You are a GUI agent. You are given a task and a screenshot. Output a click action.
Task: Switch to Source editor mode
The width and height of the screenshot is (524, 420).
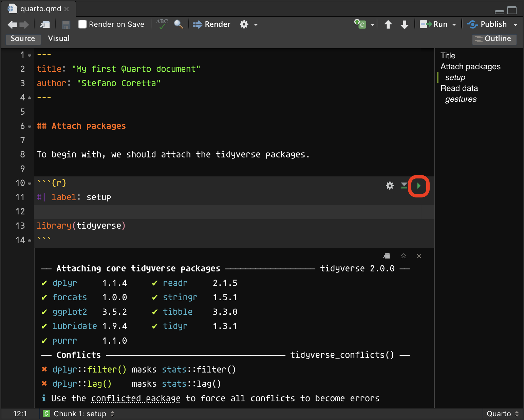pos(23,39)
